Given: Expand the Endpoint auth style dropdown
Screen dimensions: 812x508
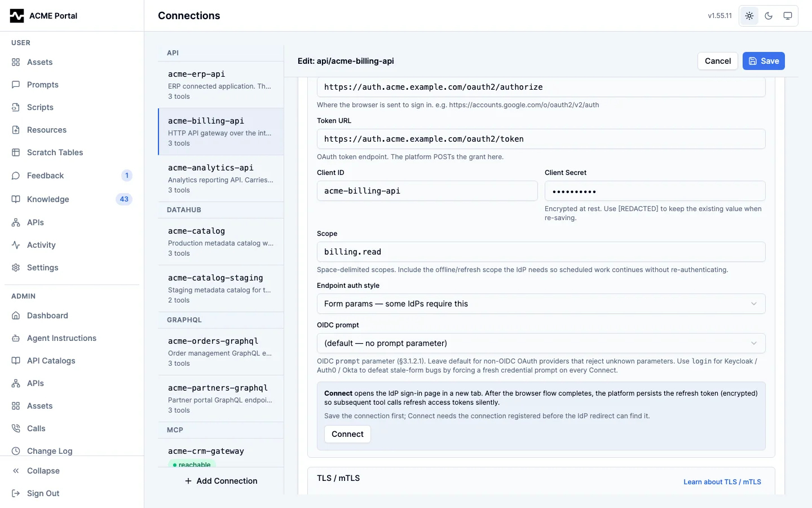Looking at the screenshot, I should [541, 304].
